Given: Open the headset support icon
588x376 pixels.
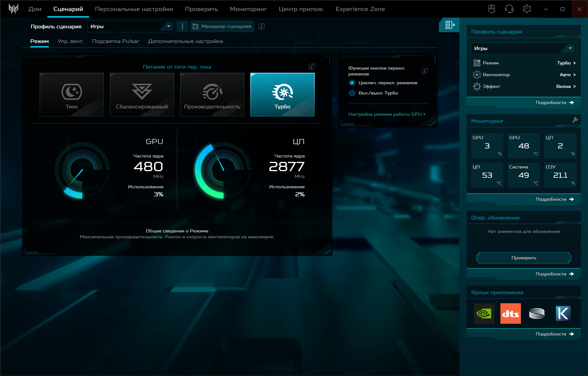Looking at the screenshot, I should pos(509,9).
